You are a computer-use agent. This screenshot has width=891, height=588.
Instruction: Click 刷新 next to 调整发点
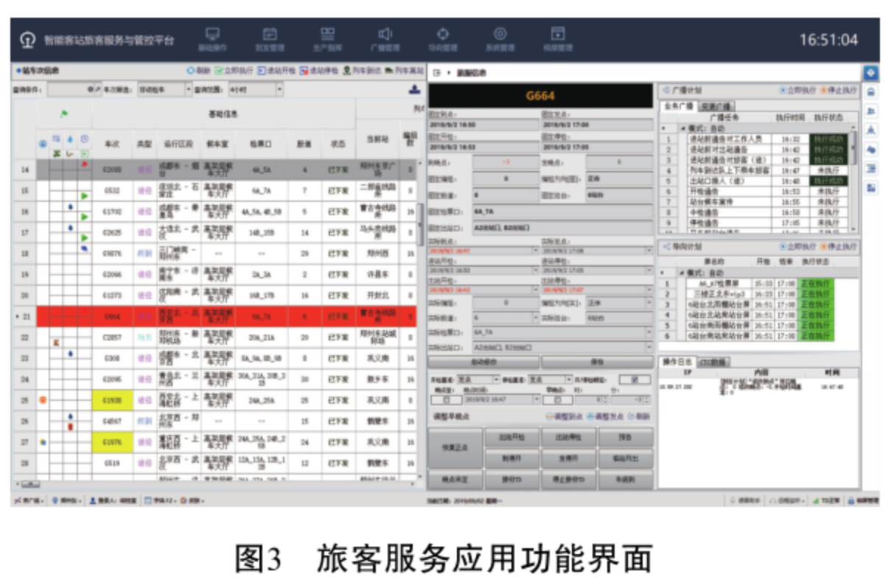(638, 416)
